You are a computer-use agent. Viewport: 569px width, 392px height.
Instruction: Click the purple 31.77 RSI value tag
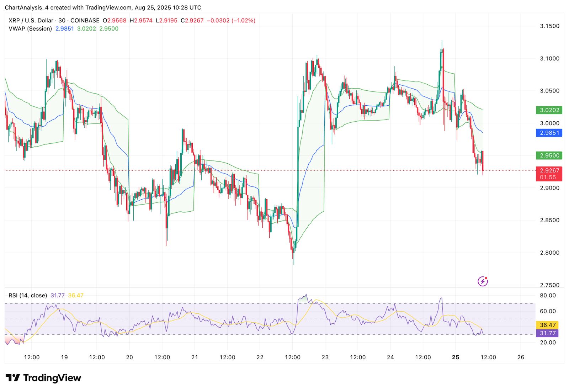547,333
